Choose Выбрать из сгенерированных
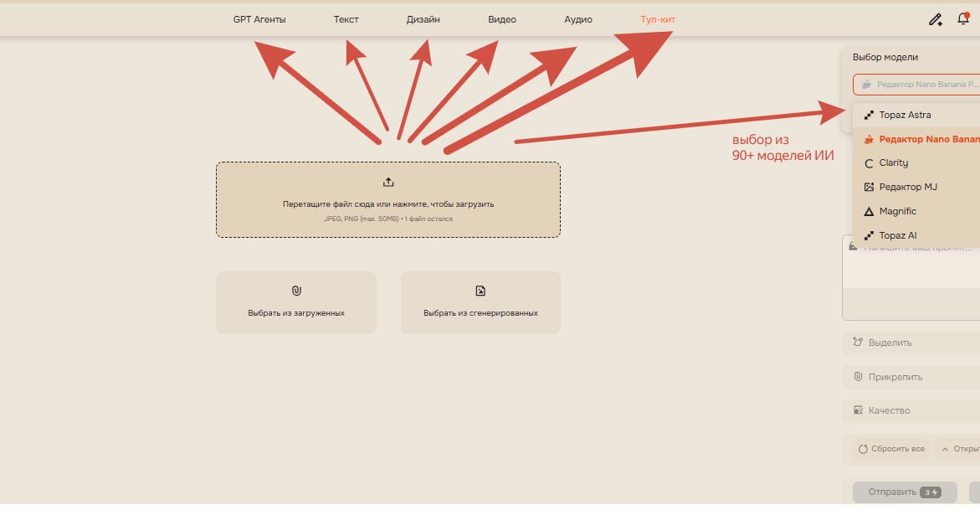 tap(480, 302)
